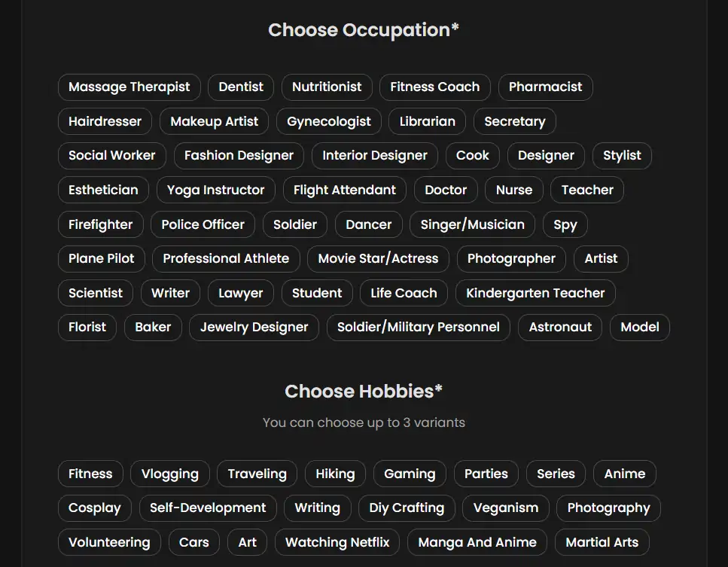Pick Movie Star/Actress occupation
This screenshot has width=728, height=567.
378,259
